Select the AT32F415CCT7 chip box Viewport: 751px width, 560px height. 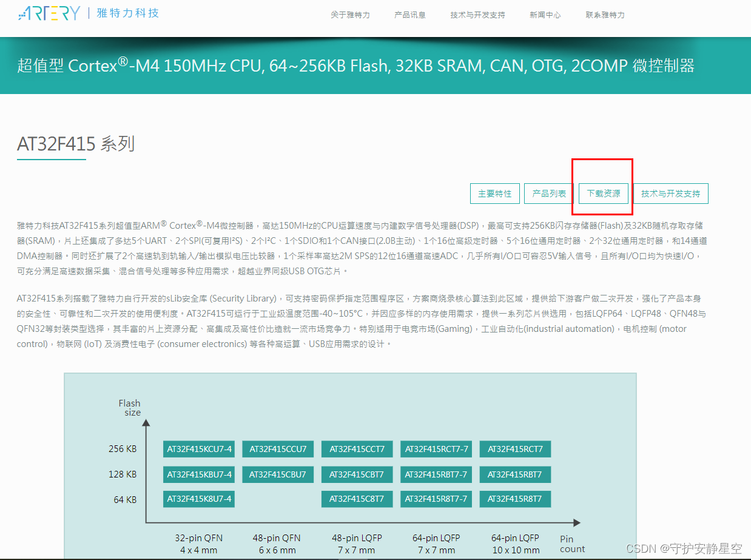(357, 450)
